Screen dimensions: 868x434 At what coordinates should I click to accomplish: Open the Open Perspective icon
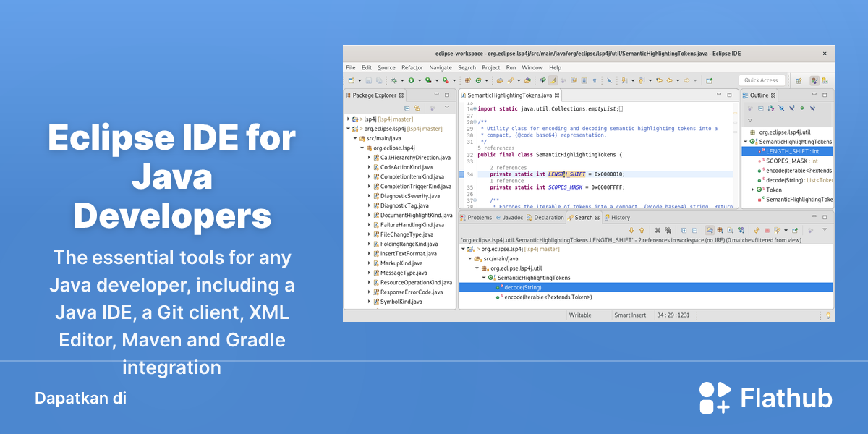click(x=799, y=80)
